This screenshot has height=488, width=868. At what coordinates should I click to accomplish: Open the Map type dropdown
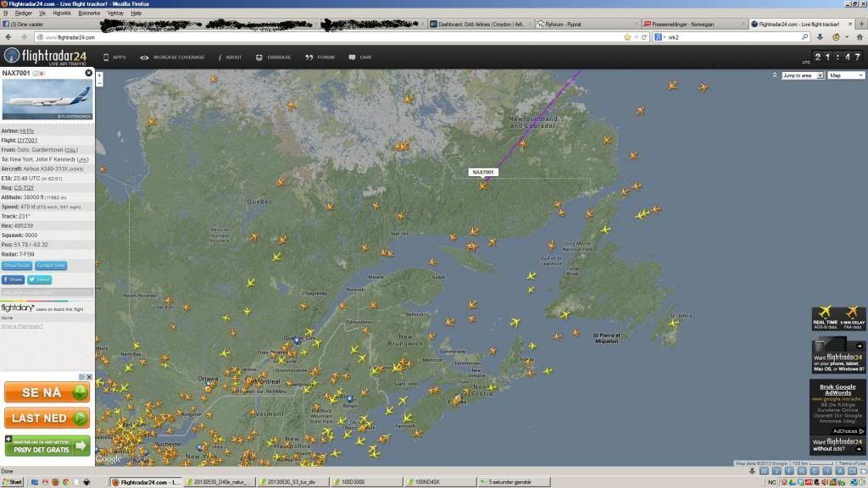click(846, 75)
